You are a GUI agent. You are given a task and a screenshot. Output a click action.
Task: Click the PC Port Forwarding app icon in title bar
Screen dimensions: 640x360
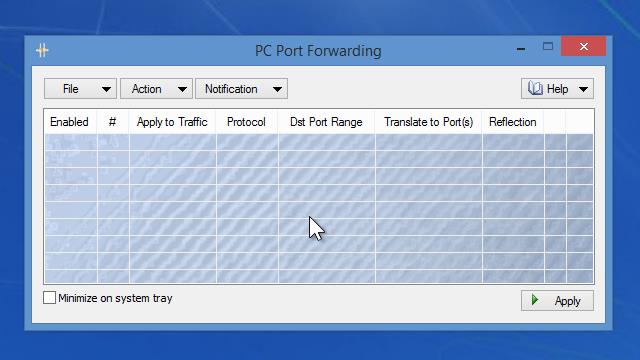coord(42,50)
